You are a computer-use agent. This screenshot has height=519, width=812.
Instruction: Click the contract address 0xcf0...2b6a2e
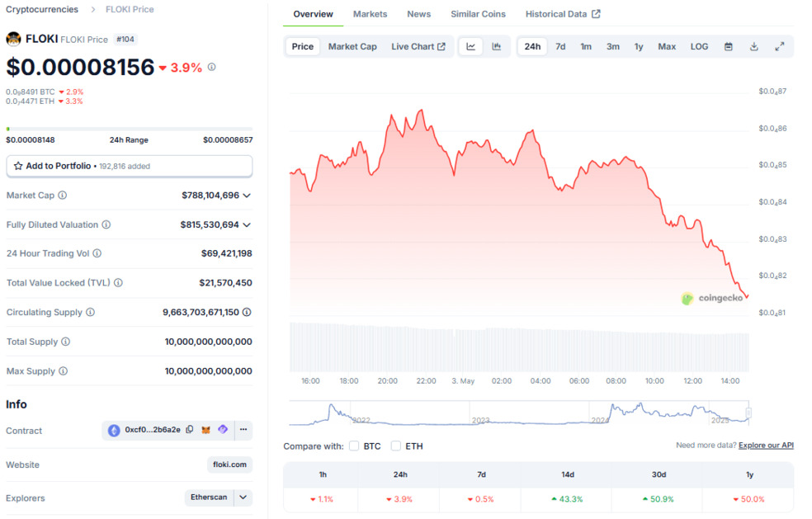tap(152, 429)
